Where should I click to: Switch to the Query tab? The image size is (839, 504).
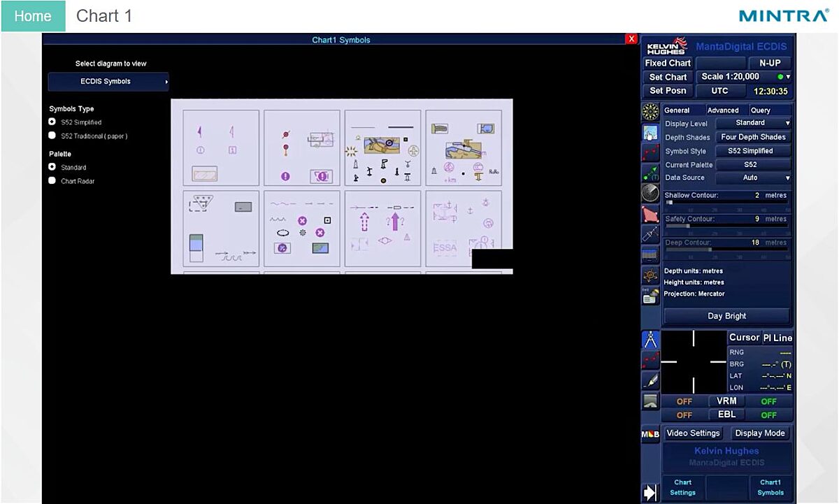tap(769, 110)
